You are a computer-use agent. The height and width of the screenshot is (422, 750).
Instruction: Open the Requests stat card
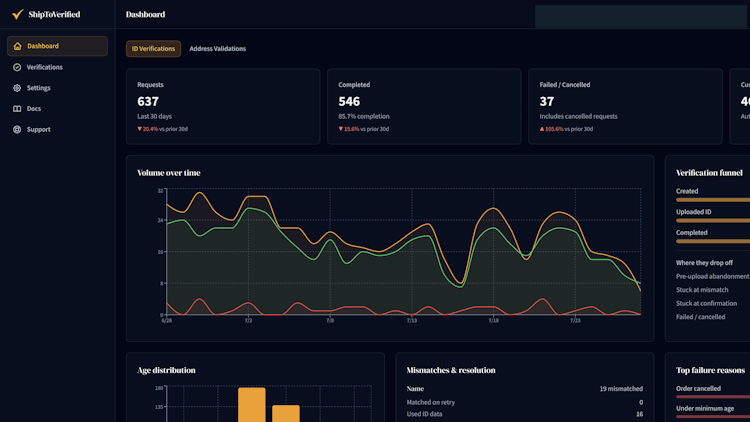click(x=223, y=106)
